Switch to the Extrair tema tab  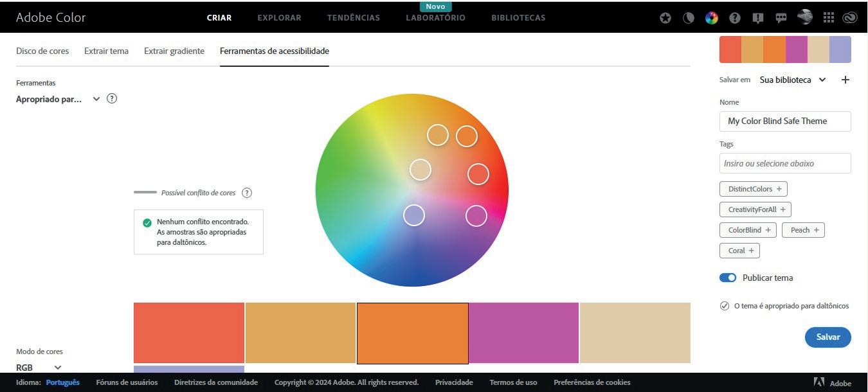(106, 51)
